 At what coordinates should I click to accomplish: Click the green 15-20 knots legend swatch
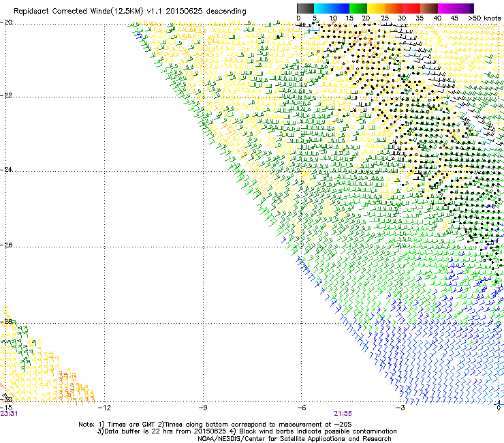358,8
